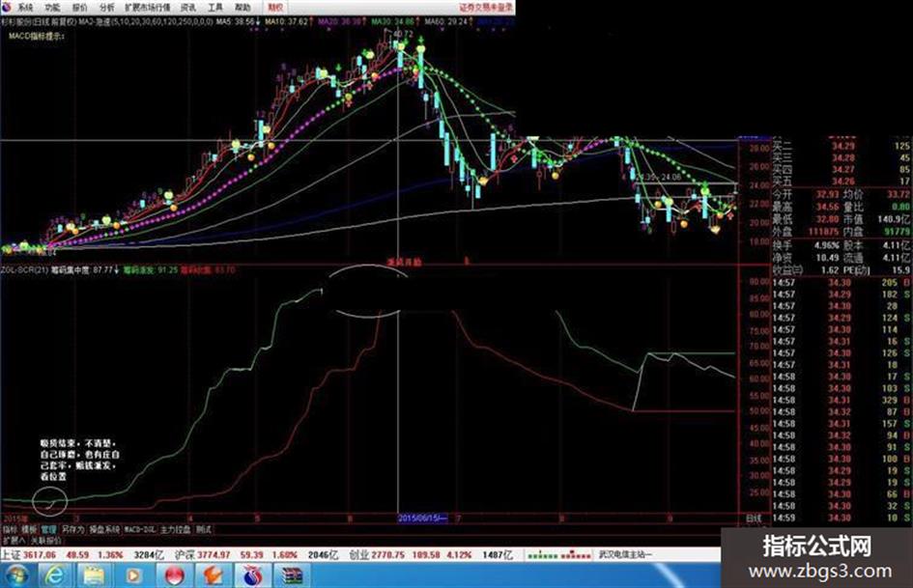Open the media player taskbar icon
Viewport: 913px width, 588px height.
coord(133,575)
